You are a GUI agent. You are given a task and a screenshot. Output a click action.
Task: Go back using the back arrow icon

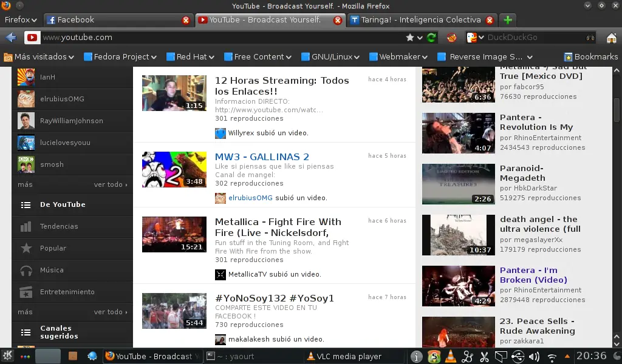click(x=10, y=37)
